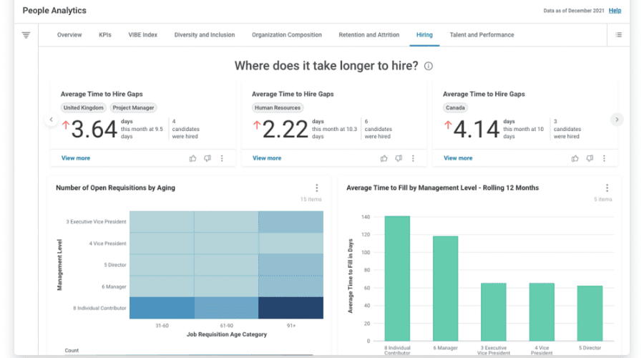Screen dimensions: 644x358
Task: Thumbs down the Canada card
Action: pyautogui.click(x=590, y=158)
